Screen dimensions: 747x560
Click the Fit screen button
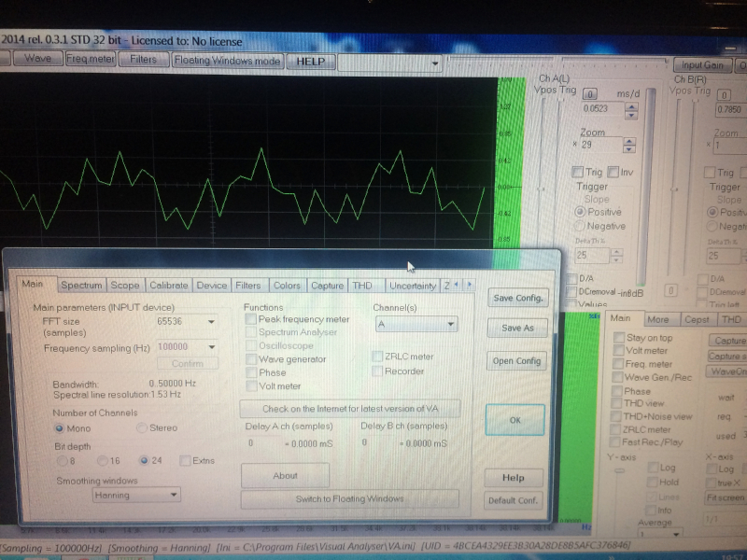coord(726,497)
